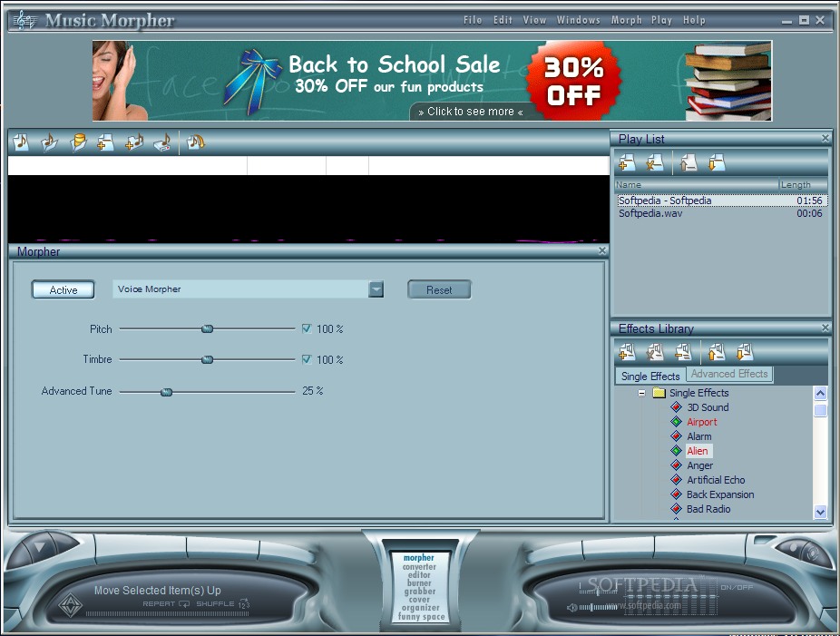840x636 pixels.
Task: Toggle the Active morpher button
Action: [x=63, y=290]
